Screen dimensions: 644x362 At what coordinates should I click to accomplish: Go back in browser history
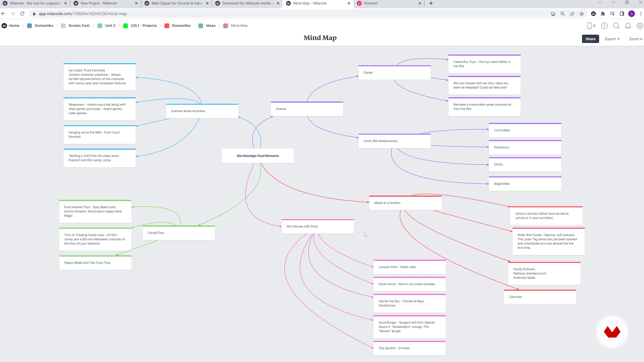coord(4,14)
